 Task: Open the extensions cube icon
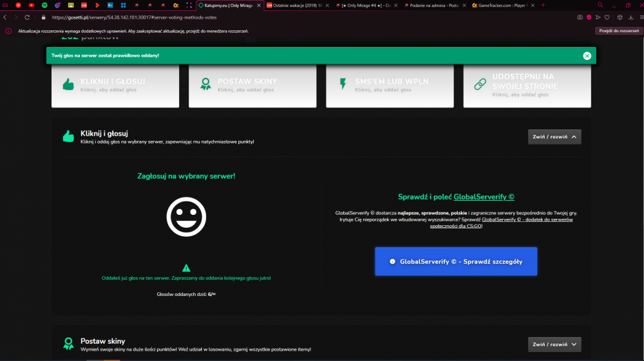click(620, 17)
